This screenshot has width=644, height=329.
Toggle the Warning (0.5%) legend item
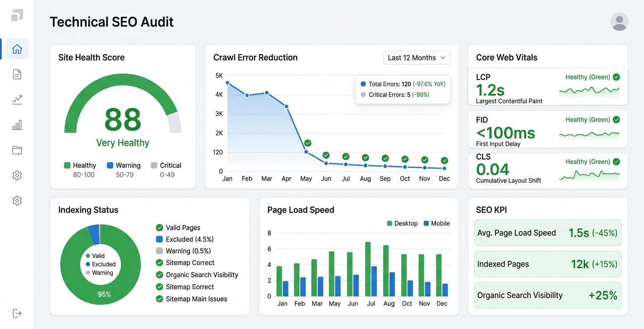[183, 251]
